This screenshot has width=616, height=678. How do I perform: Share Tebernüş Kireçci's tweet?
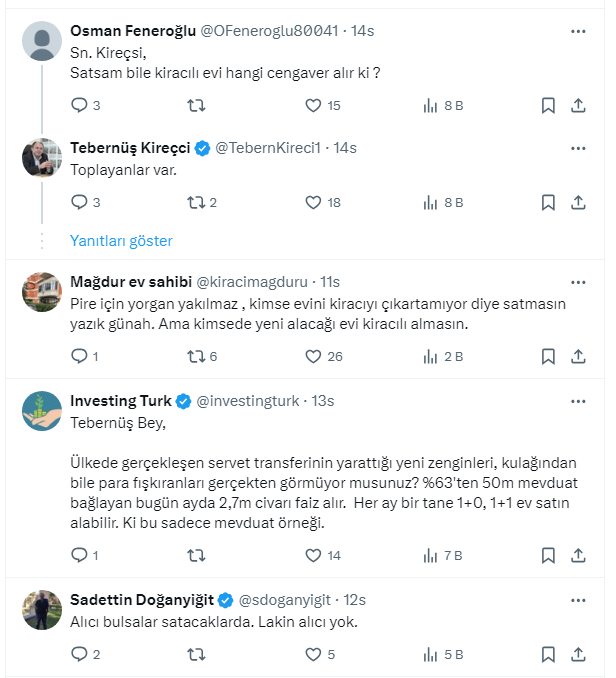tap(578, 202)
